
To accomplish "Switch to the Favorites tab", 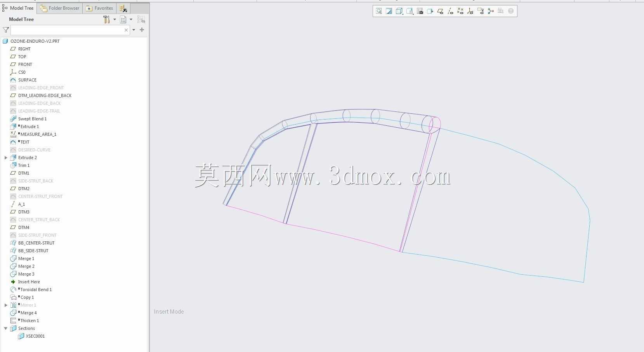I will coord(100,8).
